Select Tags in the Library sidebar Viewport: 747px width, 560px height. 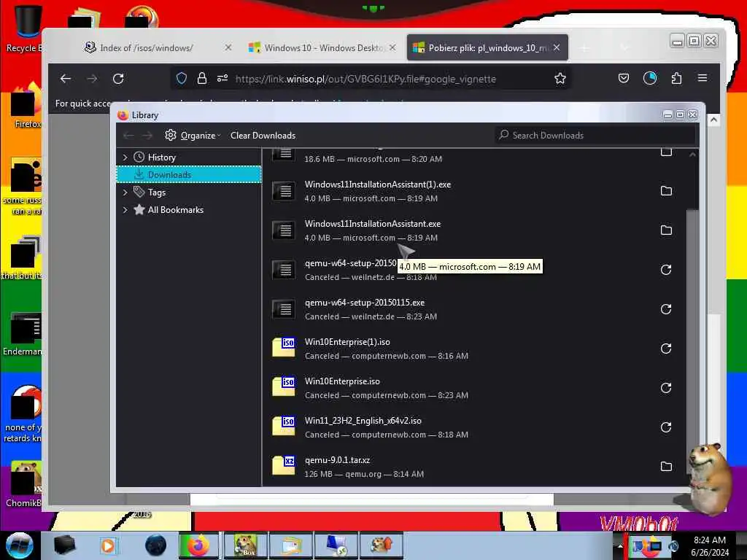pyautogui.click(x=156, y=192)
